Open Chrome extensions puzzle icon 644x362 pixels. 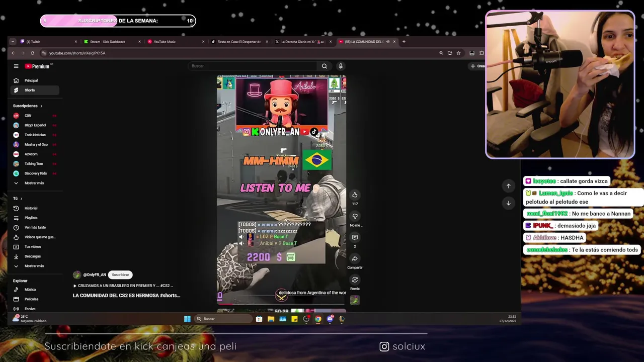tap(481, 53)
